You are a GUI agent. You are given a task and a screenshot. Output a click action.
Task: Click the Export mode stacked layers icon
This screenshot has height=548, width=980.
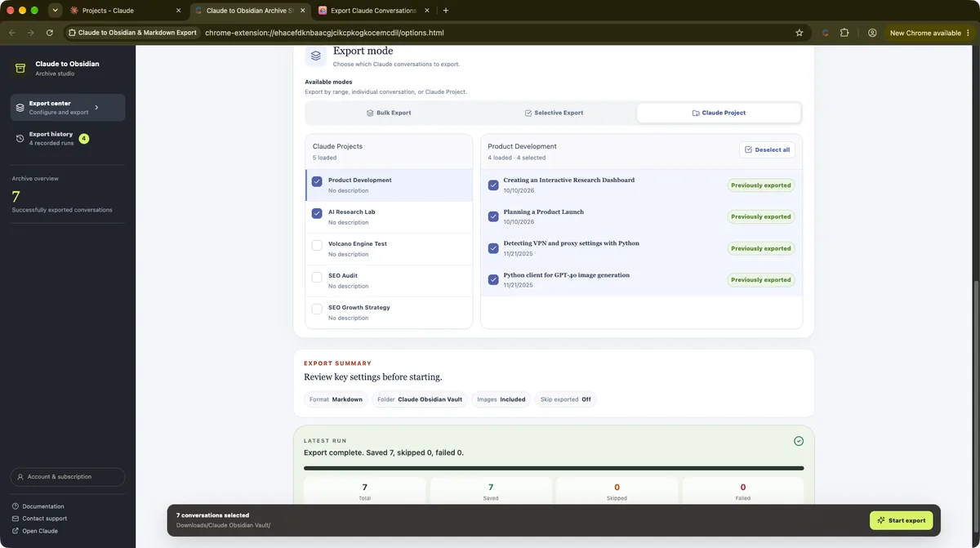point(316,56)
